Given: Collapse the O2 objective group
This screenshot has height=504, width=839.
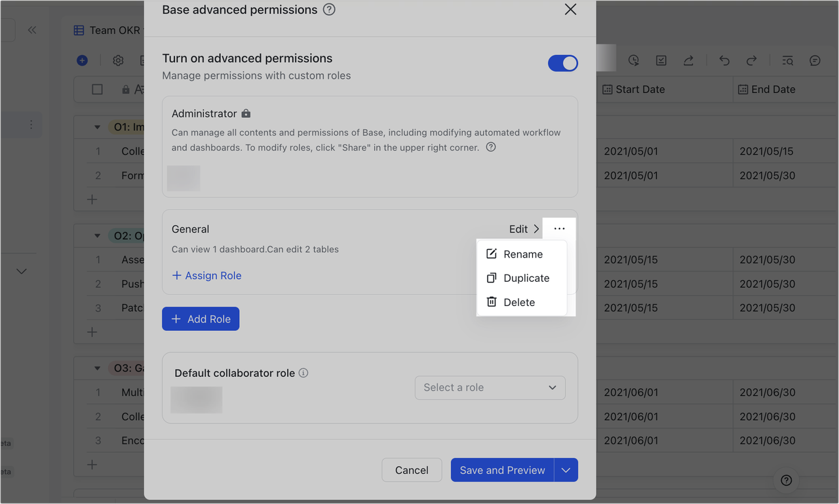Looking at the screenshot, I should (97, 235).
